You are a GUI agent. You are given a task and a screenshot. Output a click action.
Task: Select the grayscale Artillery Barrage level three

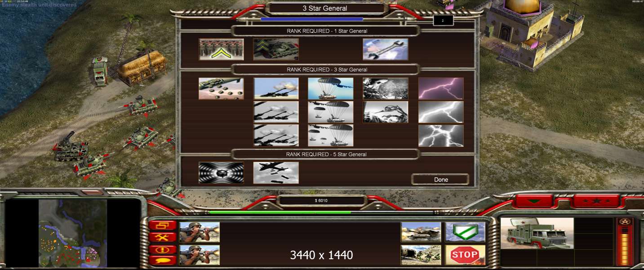coord(276,135)
